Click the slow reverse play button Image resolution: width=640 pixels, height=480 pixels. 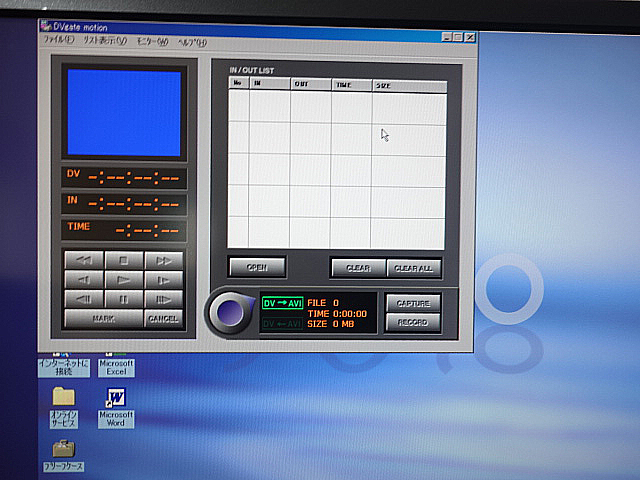pyautogui.click(x=84, y=279)
